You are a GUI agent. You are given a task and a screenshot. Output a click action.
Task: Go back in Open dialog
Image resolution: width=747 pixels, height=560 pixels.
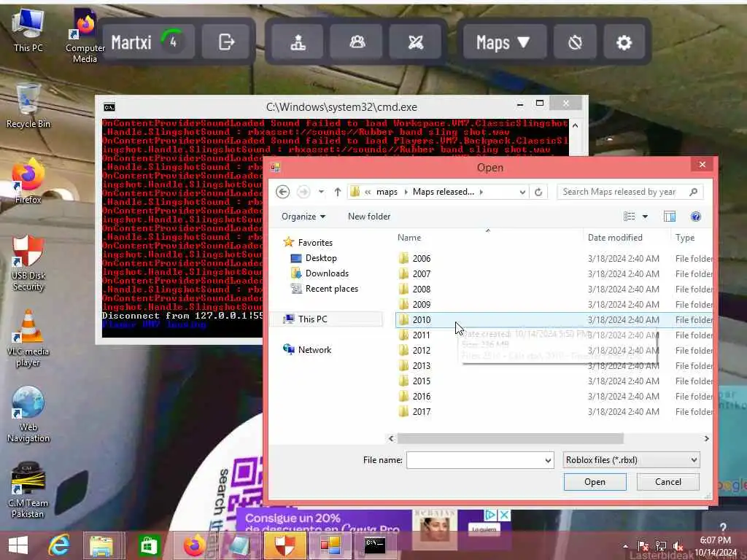click(282, 192)
